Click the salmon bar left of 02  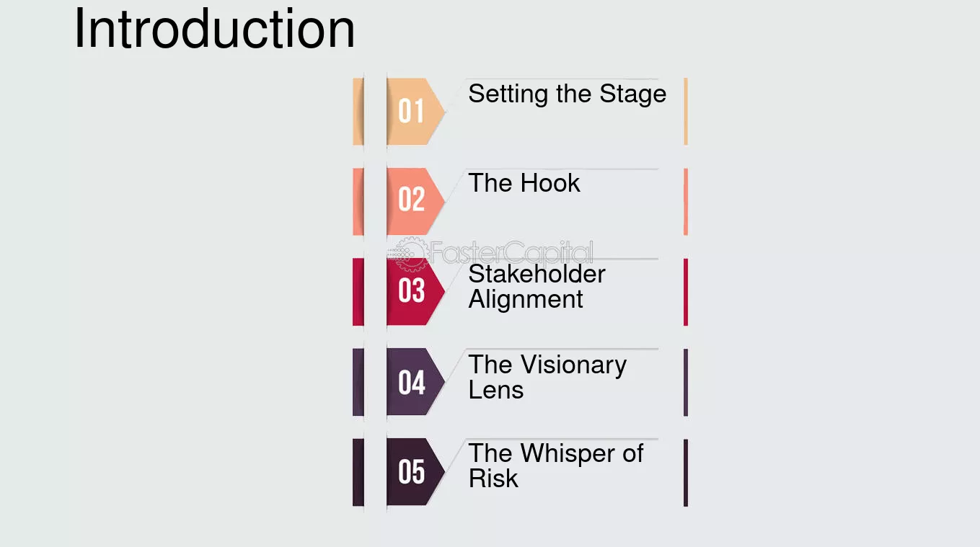point(358,202)
